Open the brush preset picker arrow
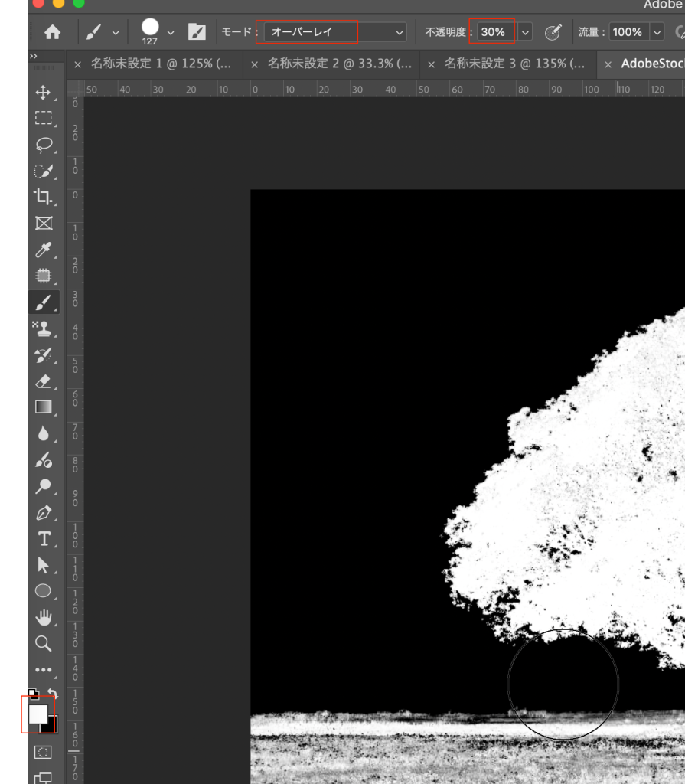Viewport: 685px width, 784px height. click(x=170, y=32)
